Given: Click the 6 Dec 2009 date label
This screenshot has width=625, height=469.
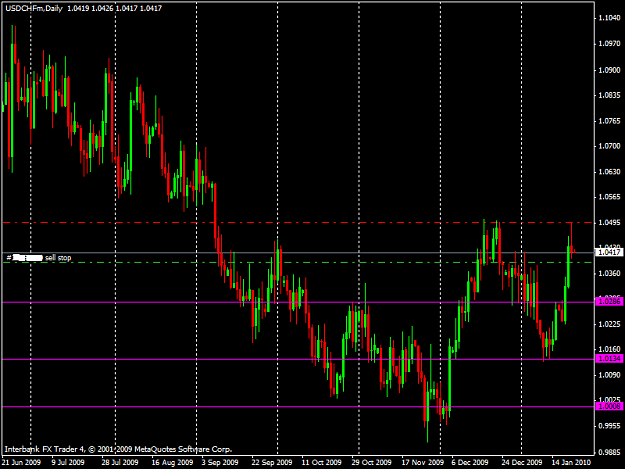Looking at the screenshot, I should click(470, 462).
